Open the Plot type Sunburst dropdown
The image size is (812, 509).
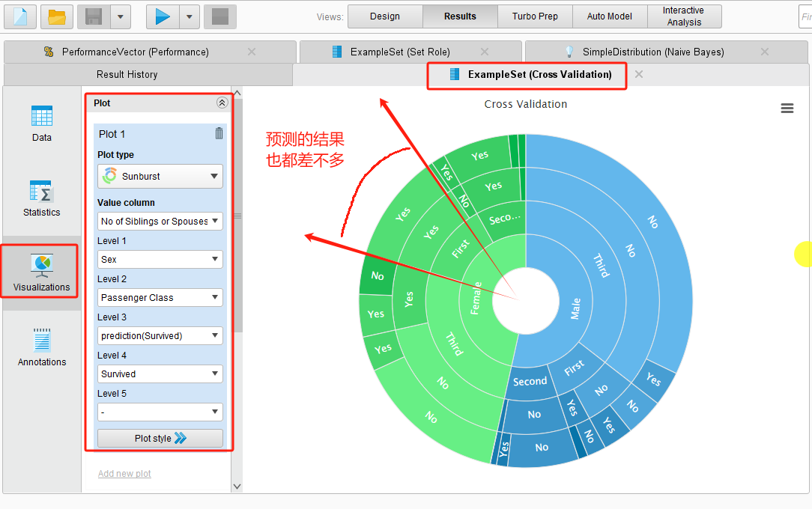[x=160, y=177]
